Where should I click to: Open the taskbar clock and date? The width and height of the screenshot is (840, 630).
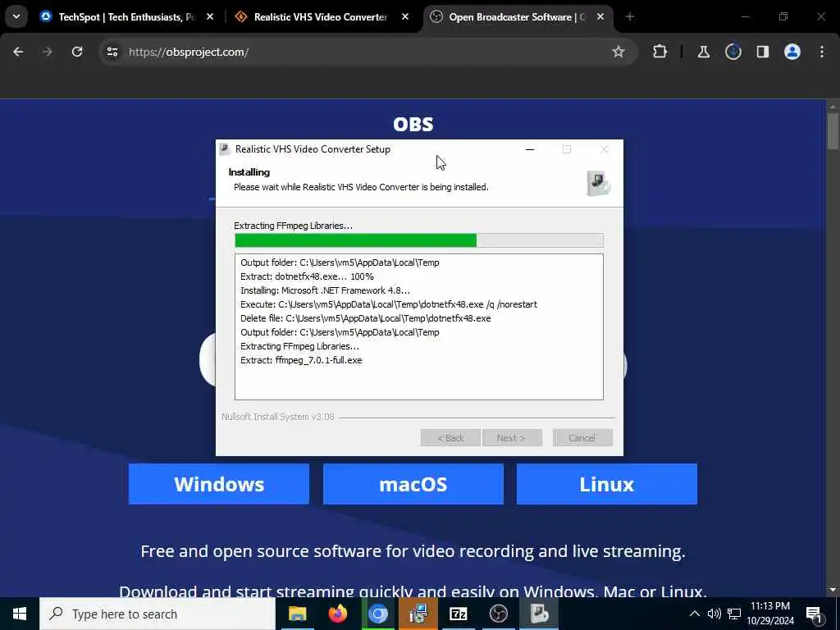770,614
